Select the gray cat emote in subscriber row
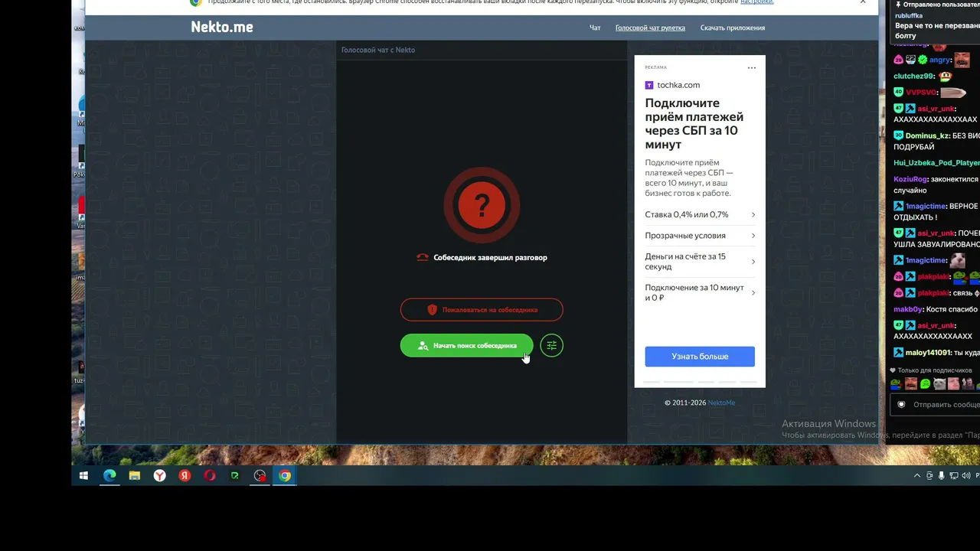Screen dimensions: 980x551 [x=939, y=383]
